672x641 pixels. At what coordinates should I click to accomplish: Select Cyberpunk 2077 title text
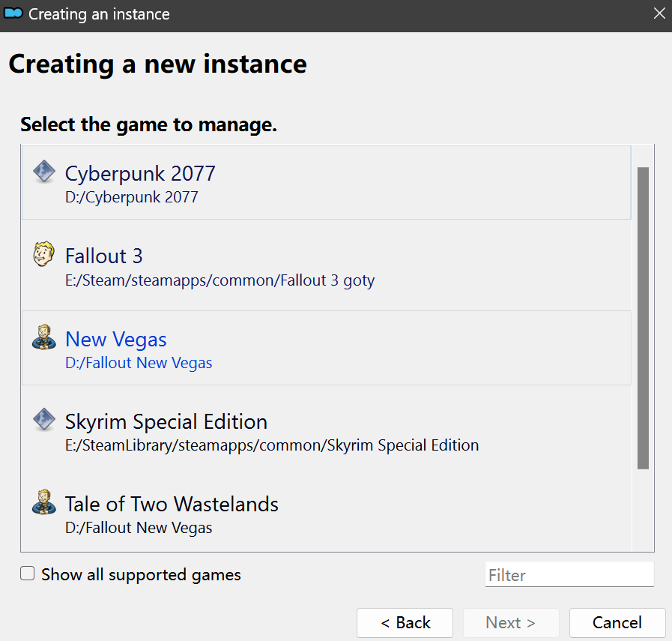click(140, 174)
